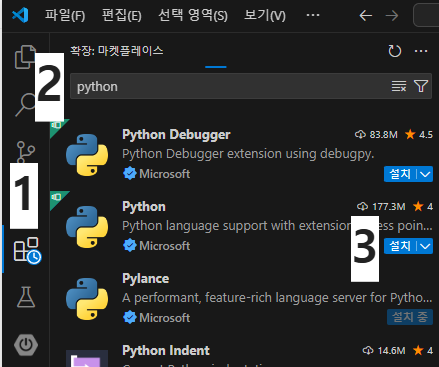The width and height of the screenshot is (439, 367).
Task: Click Microsoft publisher under Python
Action: point(165,246)
